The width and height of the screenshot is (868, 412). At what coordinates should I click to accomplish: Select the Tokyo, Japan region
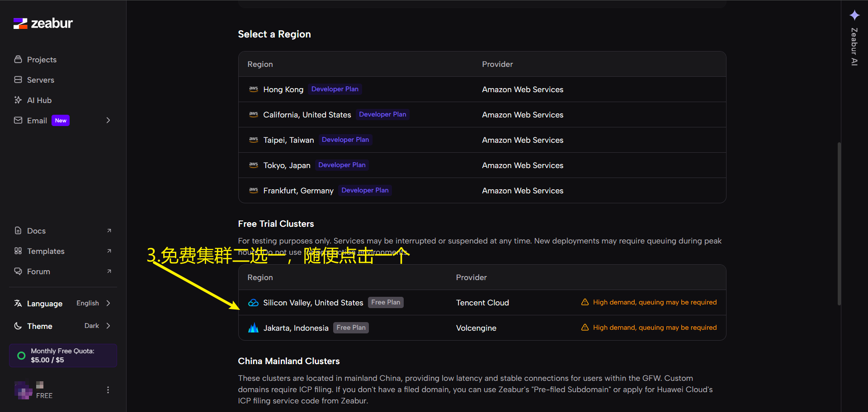pos(482,165)
